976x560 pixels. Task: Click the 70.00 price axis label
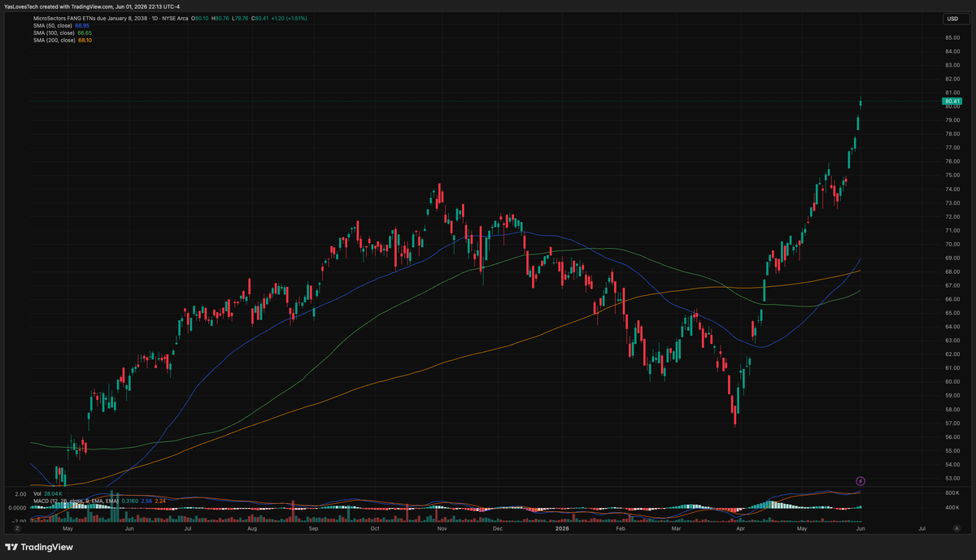tap(952, 244)
